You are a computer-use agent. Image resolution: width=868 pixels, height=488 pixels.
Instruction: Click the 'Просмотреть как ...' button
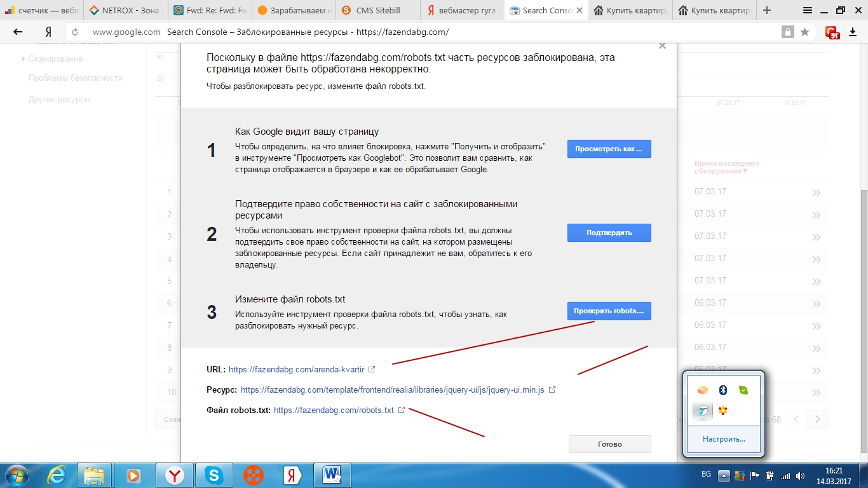pyautogui.click(x=609, y=149)
